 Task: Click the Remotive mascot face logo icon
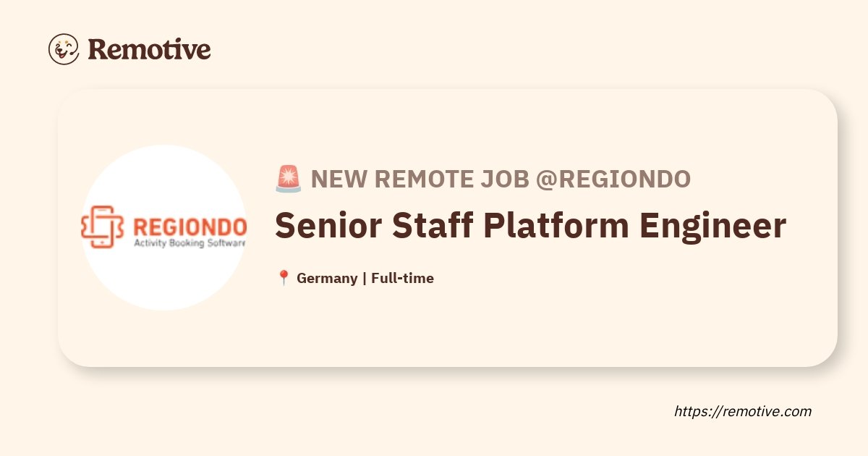pyautogui.click(x=64, y=49)
